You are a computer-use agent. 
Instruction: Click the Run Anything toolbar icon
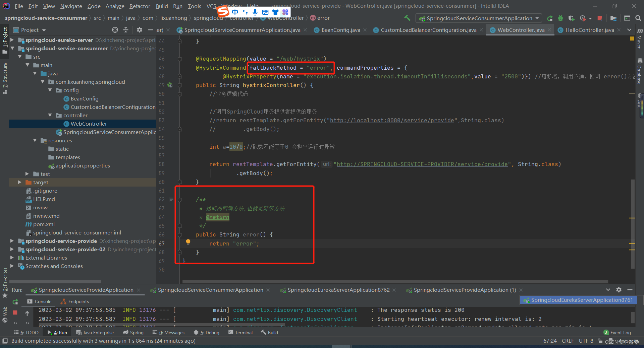coord(627,18)
